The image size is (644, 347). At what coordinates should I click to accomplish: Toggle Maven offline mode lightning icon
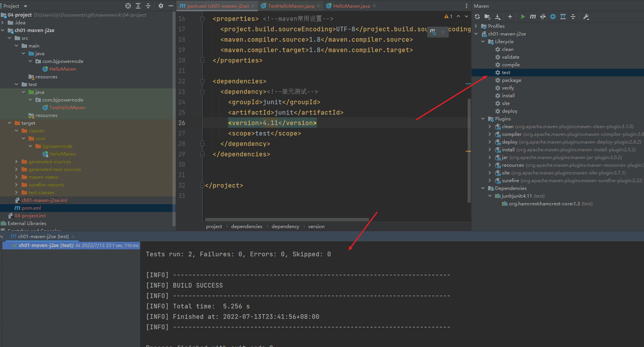click(x=553, y=17)
